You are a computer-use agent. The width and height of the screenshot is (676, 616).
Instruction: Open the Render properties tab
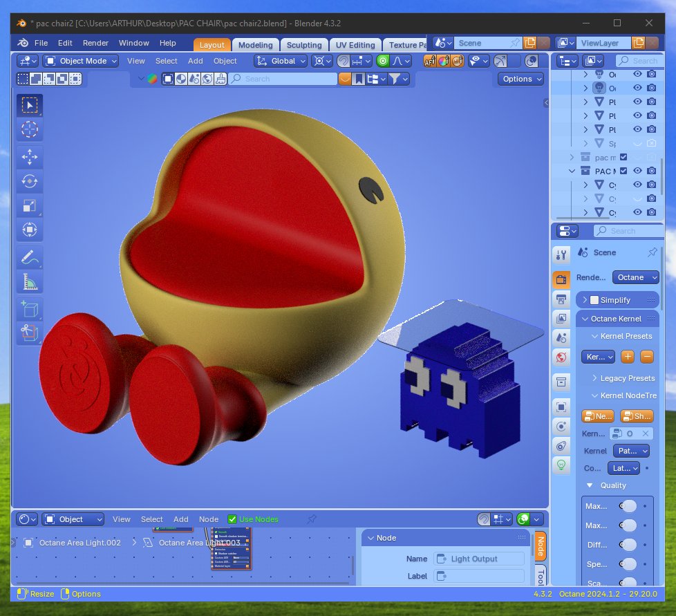(x=561, y=280)
